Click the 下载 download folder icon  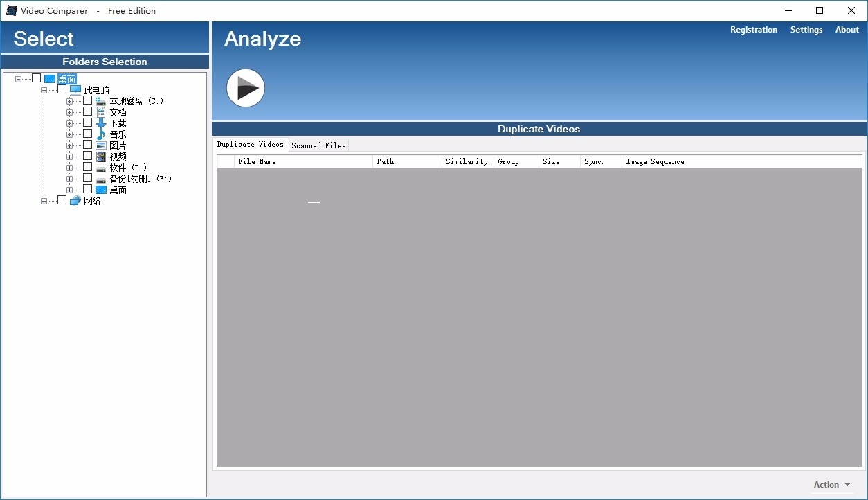[x=101, y=123]
